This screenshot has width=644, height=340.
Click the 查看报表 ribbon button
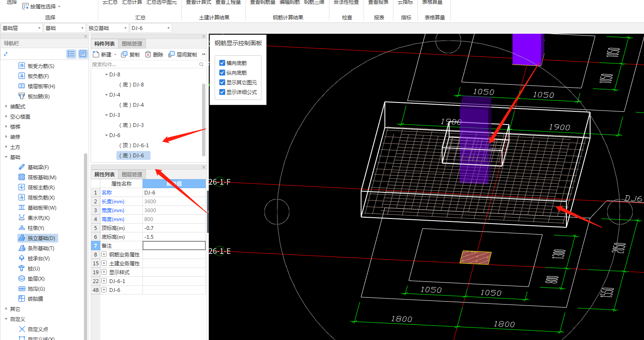pyautogui.click(x=378, y=3)
